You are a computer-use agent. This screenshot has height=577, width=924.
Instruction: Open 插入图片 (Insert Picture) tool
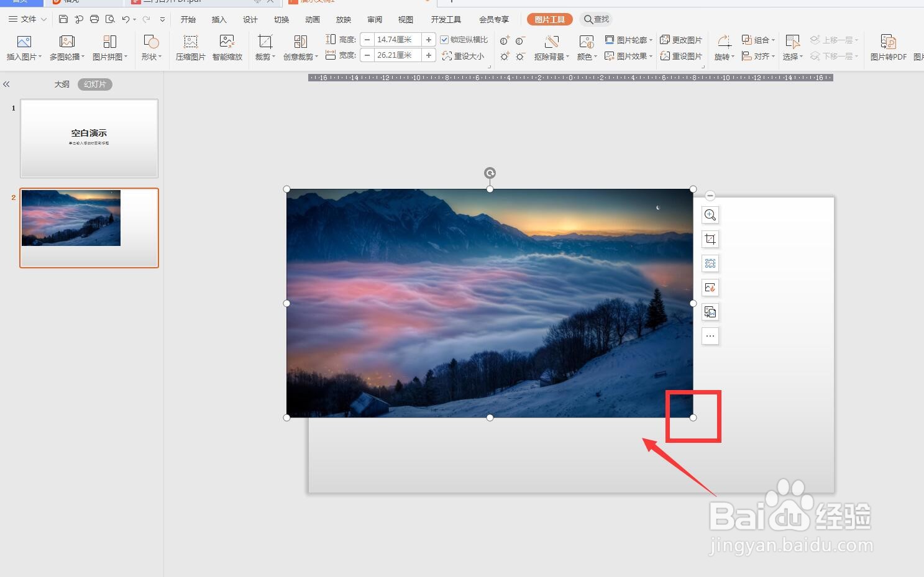24,48
